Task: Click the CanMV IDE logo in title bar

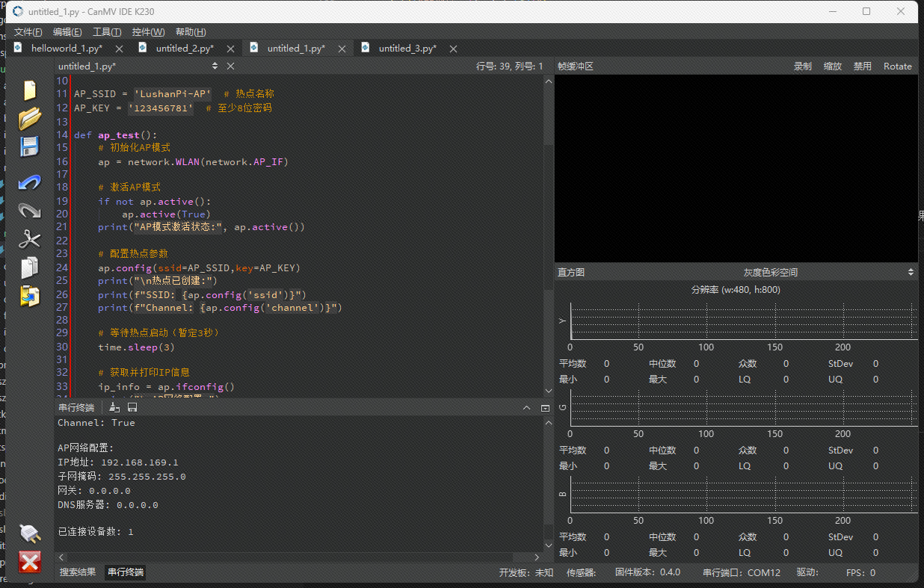Action: (x=18, y=12)
